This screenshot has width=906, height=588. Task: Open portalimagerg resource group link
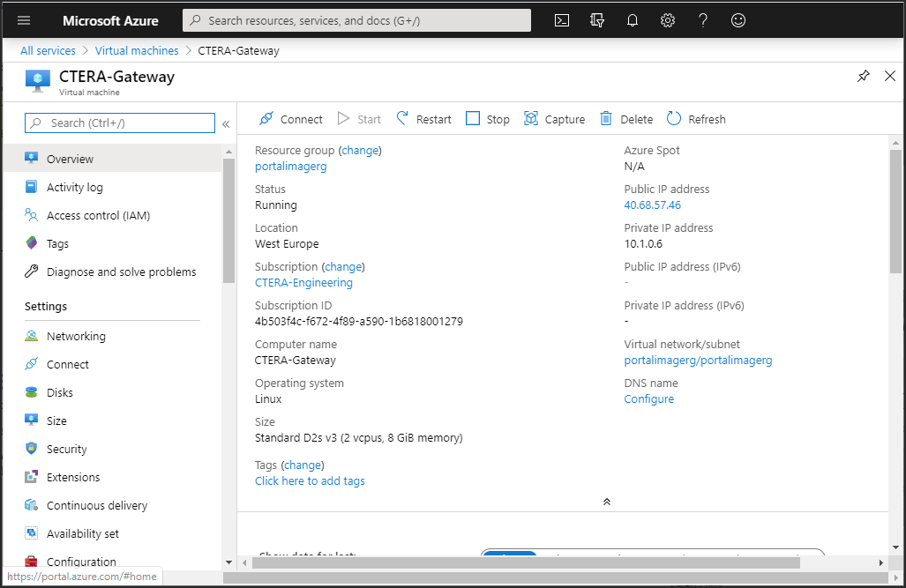290,167
